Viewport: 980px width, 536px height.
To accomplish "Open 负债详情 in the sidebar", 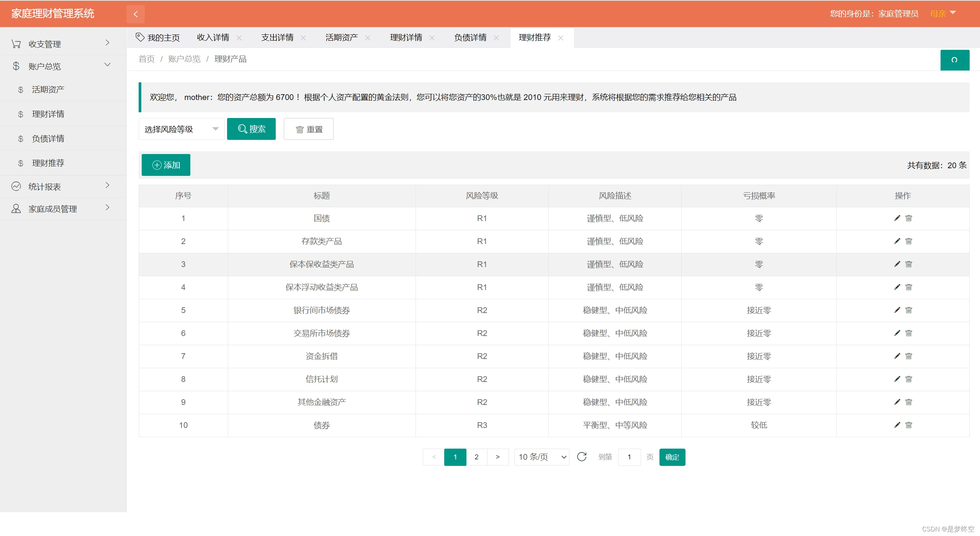I will point(48,139).
